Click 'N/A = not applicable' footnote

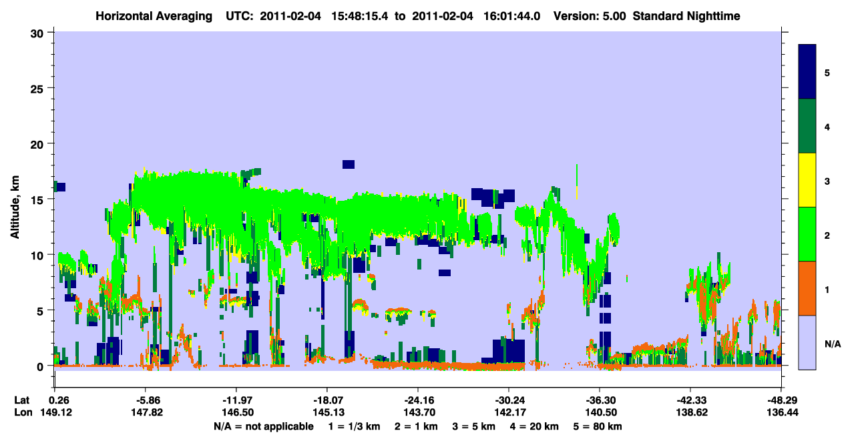tap(263, 426)
